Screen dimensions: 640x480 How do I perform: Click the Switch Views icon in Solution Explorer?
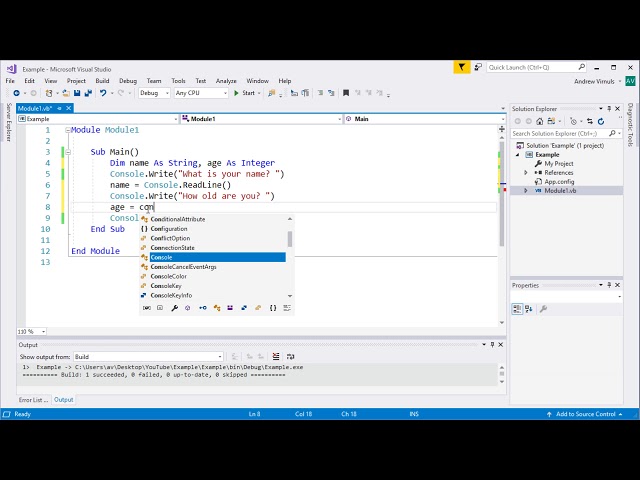(551, 121)
